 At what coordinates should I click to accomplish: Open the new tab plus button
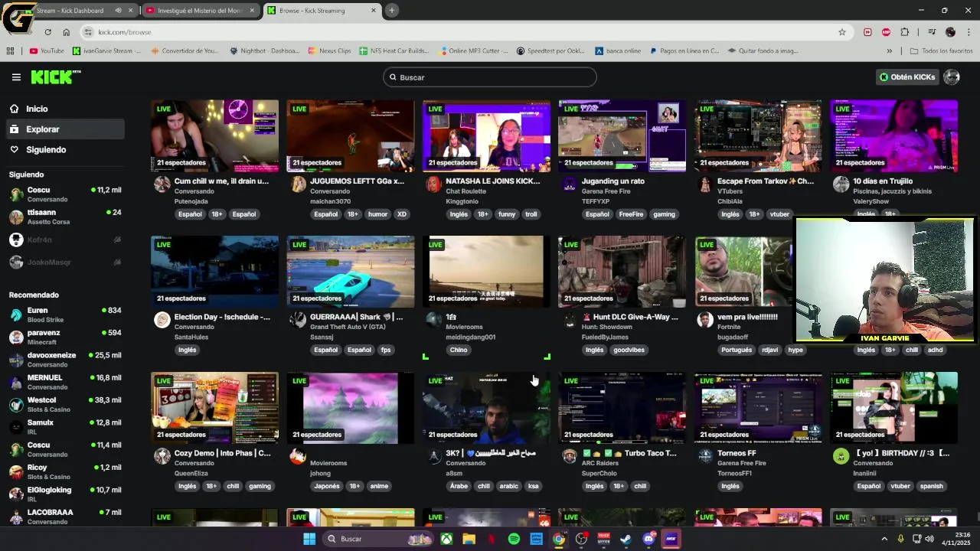pos(391,10)
